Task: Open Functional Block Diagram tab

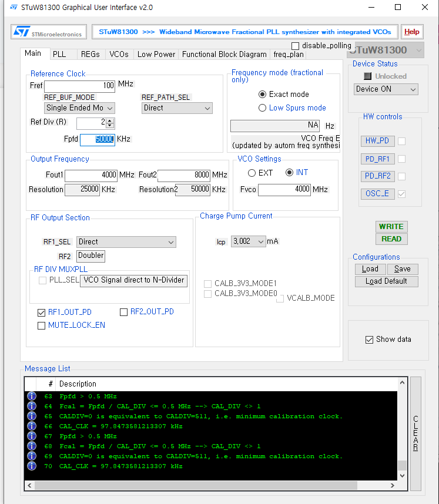Action: [224, 54]
